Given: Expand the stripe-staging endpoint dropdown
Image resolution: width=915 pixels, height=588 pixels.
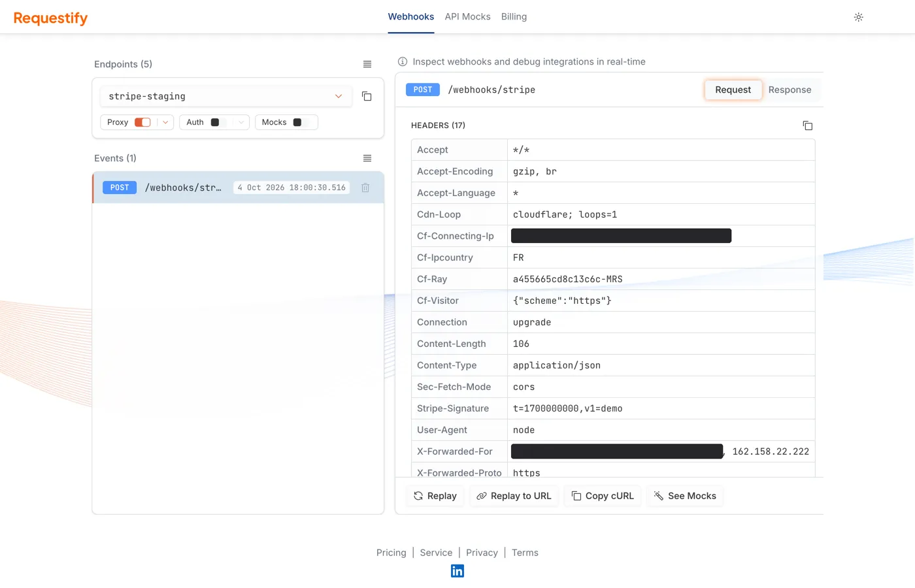Looking at the screenshot, I should pyautogui.click(x=225, y=96).
